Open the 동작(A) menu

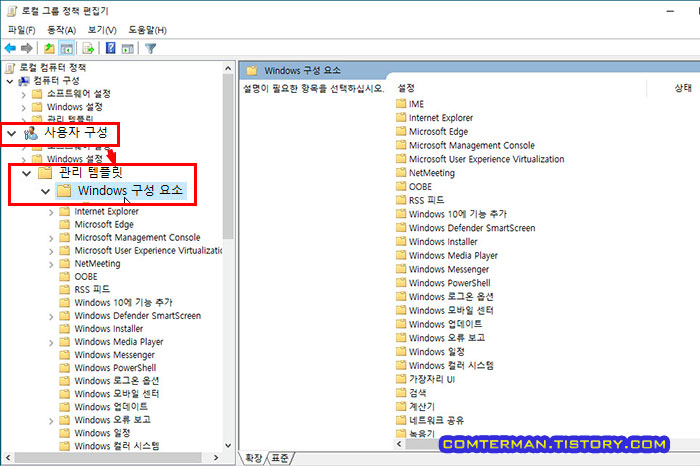tap(62, 30)
